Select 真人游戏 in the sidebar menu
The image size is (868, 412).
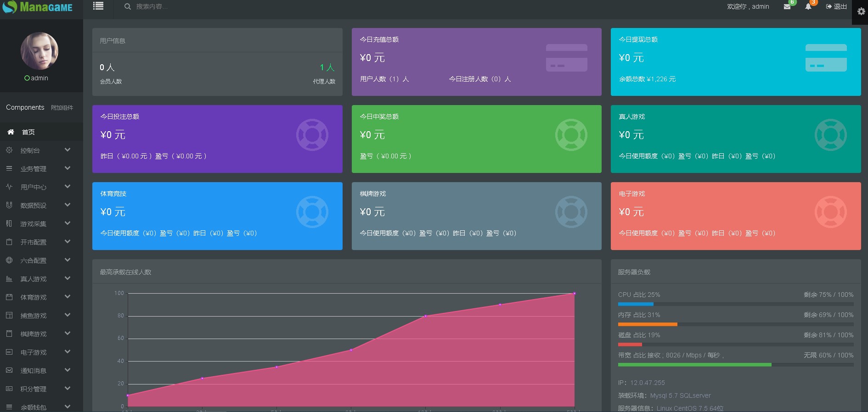33,279
